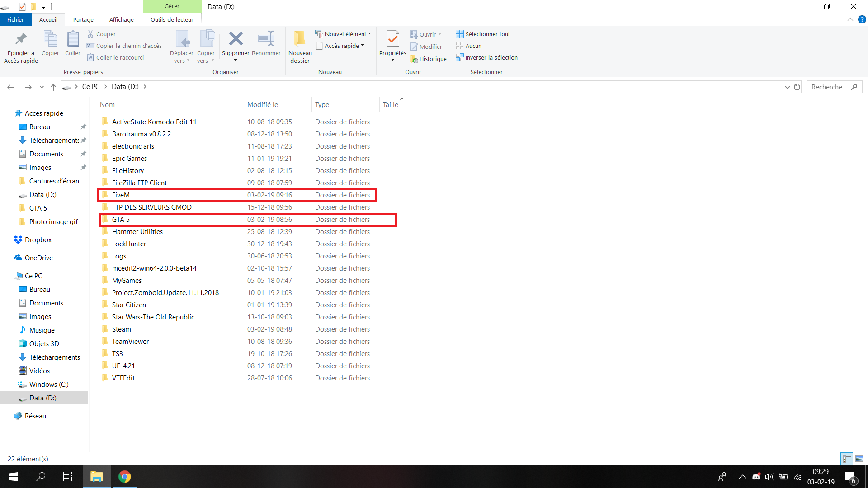868x488 pixels.
Task: Open the Propriétés icon
Action: [392, 39]
